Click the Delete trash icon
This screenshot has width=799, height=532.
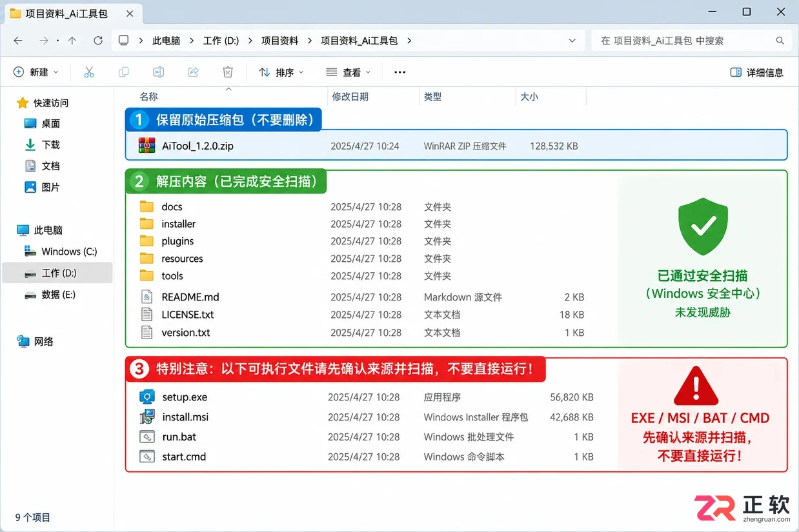227,72
